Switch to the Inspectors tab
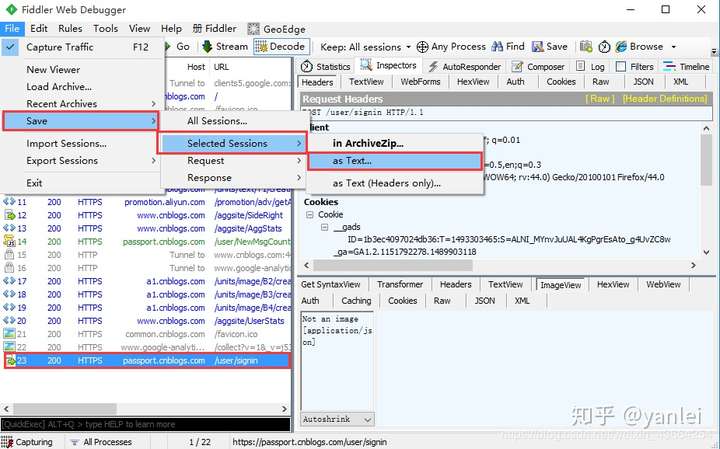The width and height of the screenshot is (720, 449). pos(388,66)
